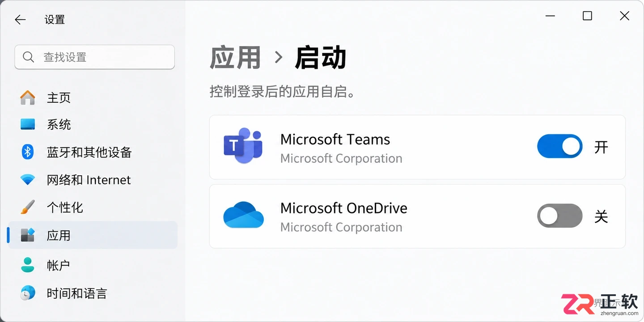Click the Microsoft Teams app icon
Screen dimensions: 644x322
click(x=243, y=146)
